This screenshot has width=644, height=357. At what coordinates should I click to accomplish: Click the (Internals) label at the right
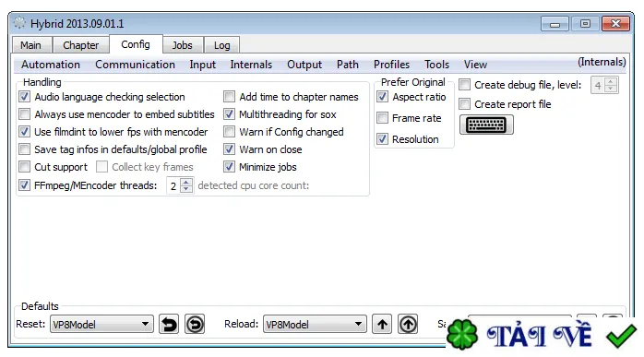click(602, 62)
